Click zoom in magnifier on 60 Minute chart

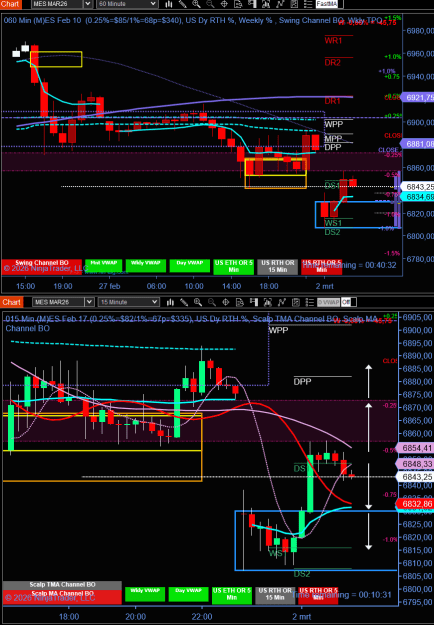tap(196, 4)
